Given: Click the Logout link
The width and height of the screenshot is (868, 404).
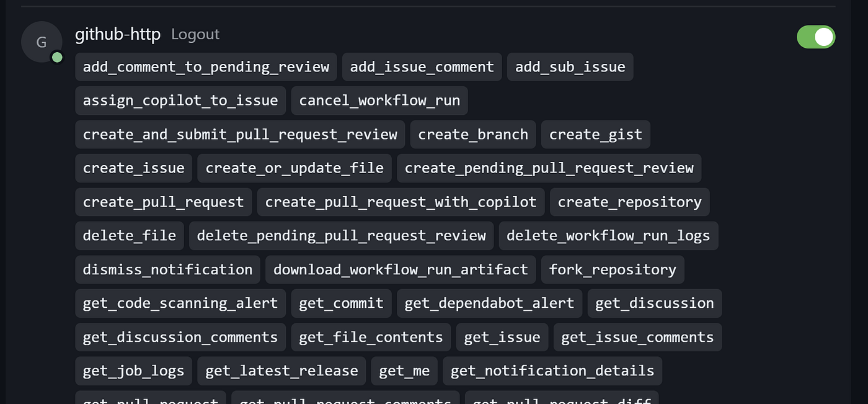Looking at the screenshot, I should 195,34.
